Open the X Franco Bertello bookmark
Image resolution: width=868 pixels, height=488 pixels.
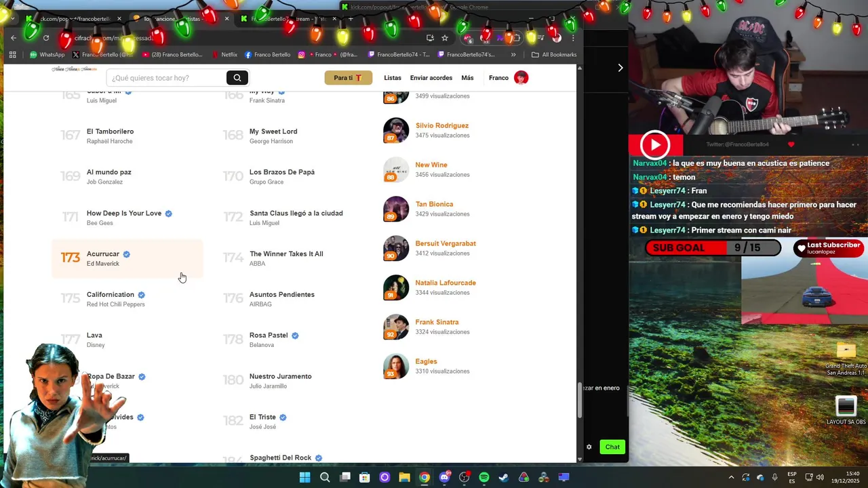point(103,55)
